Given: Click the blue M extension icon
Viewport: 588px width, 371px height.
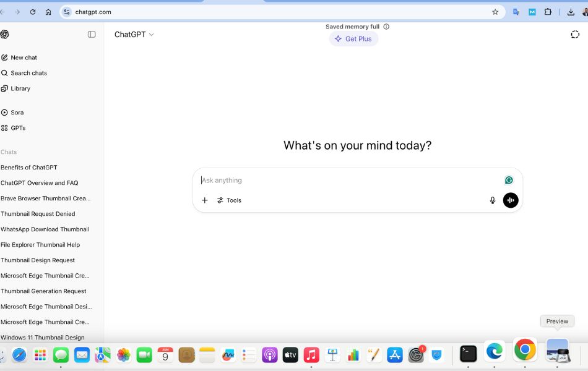Looking at the screenshot, I should click(532, 12).
